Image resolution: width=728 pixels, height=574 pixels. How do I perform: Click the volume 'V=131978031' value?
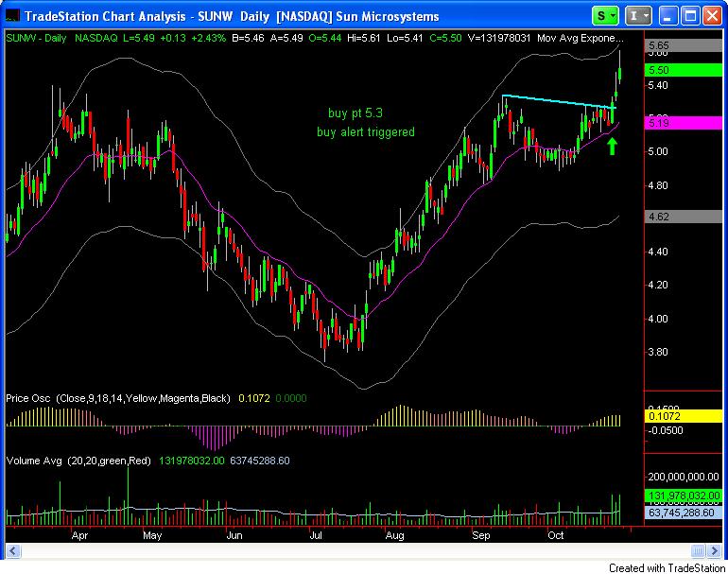click(499, 38)
